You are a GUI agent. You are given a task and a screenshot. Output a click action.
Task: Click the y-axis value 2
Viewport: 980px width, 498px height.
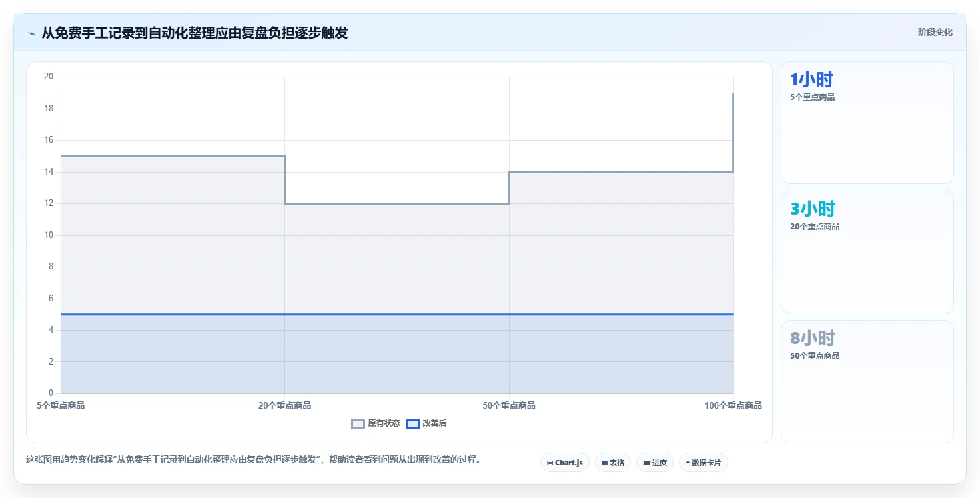(x=51, y=362)
